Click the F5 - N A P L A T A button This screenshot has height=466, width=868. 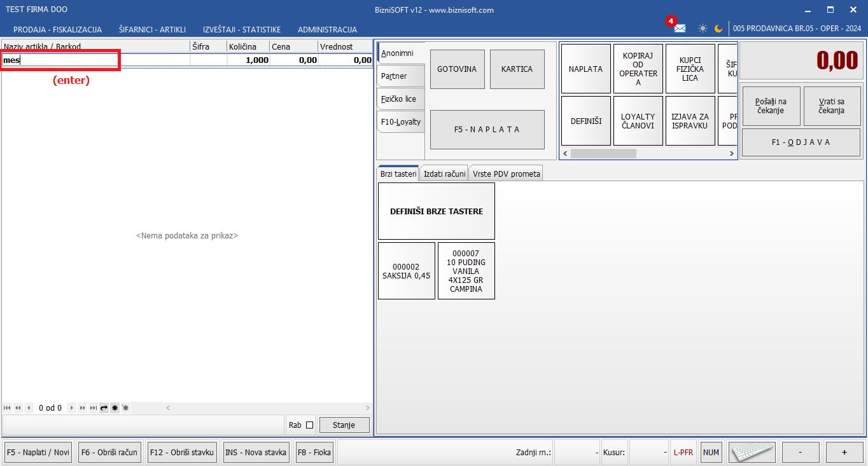click(487, 129)
